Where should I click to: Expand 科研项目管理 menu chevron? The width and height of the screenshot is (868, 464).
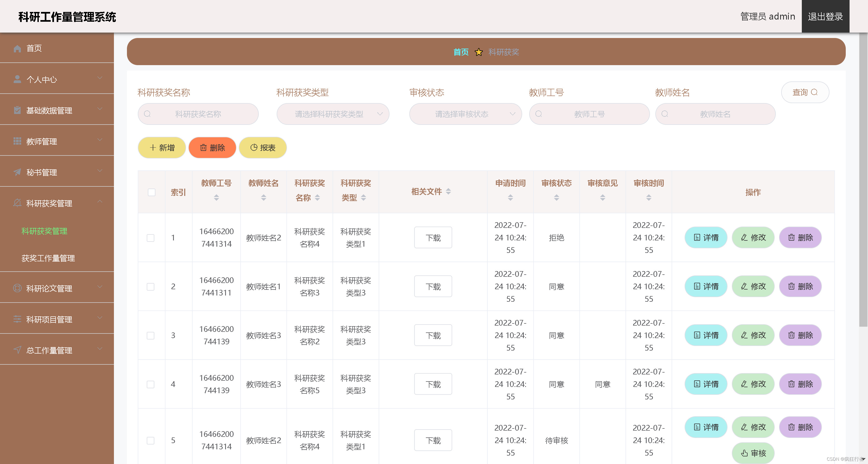pos(100,318)
